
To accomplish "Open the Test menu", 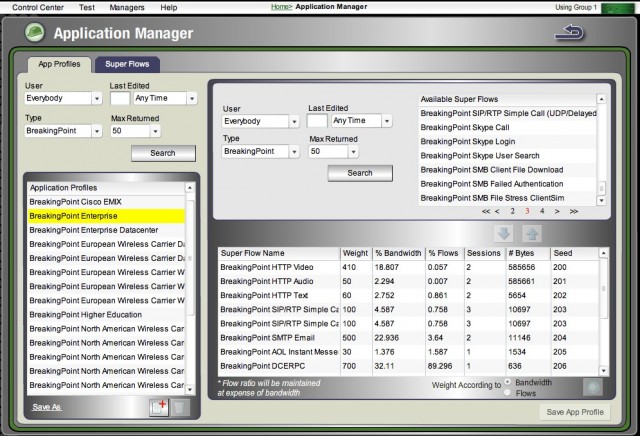I will [x=87, y=7].
